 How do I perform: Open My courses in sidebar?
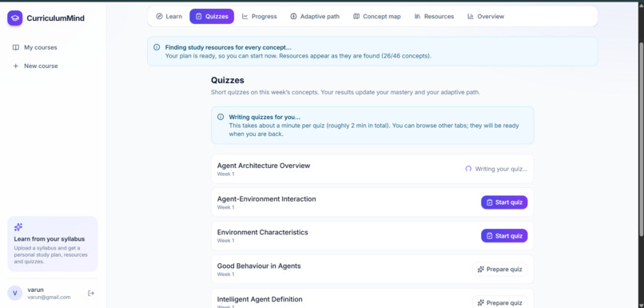point(53,47)
